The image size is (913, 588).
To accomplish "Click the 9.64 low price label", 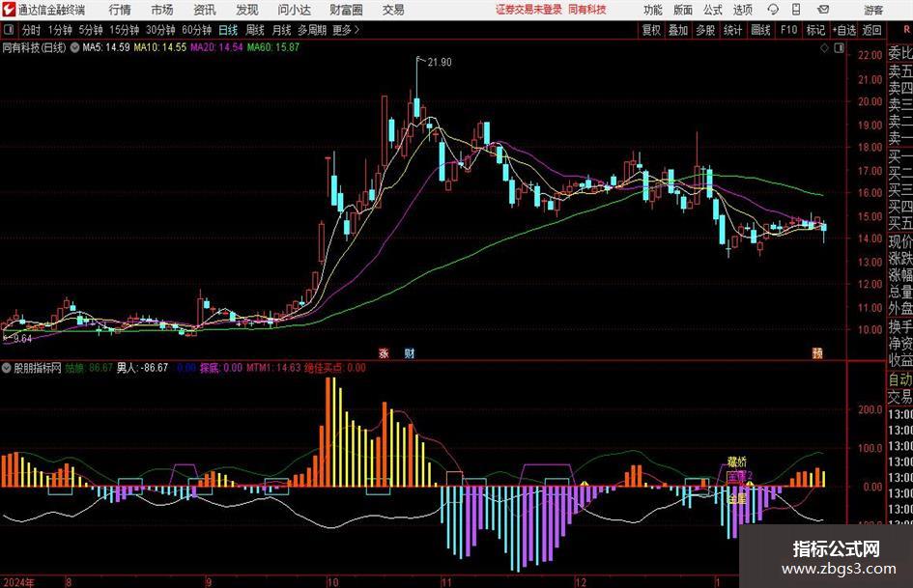I will pyautogui.click(x=23, y=339).
